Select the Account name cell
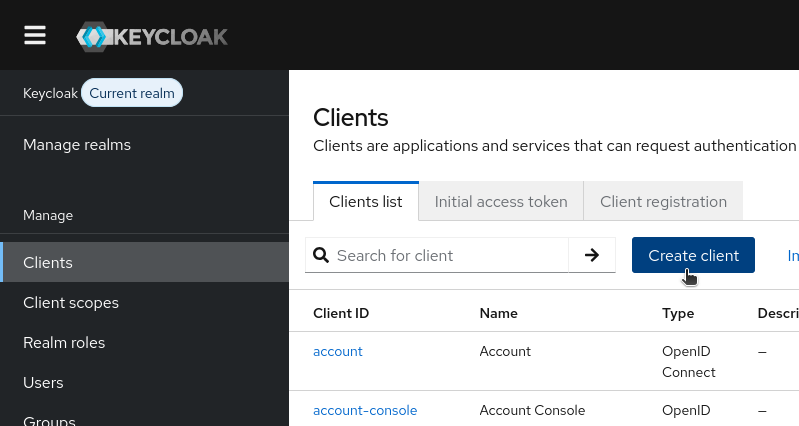Image resolution: width=799 pixels, height=426 pixels. click(505, 352)
